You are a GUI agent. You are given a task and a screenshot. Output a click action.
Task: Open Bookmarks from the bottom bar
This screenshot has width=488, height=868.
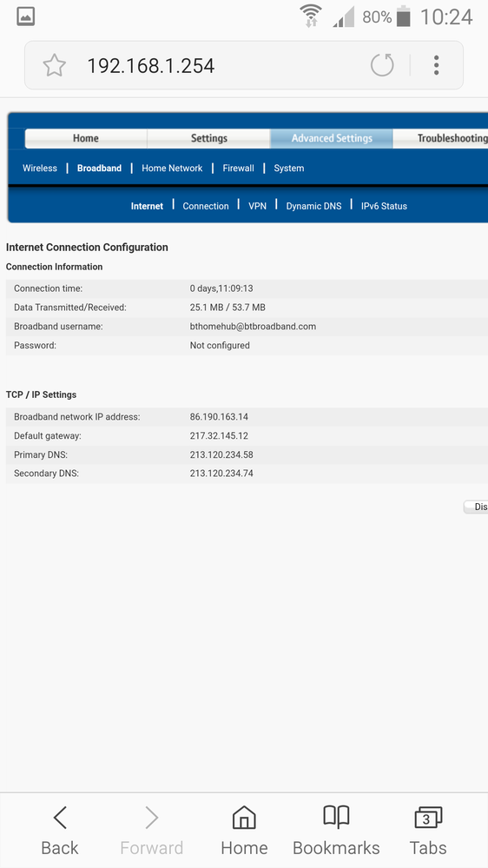pyautogui.click(x=336, y=830)
